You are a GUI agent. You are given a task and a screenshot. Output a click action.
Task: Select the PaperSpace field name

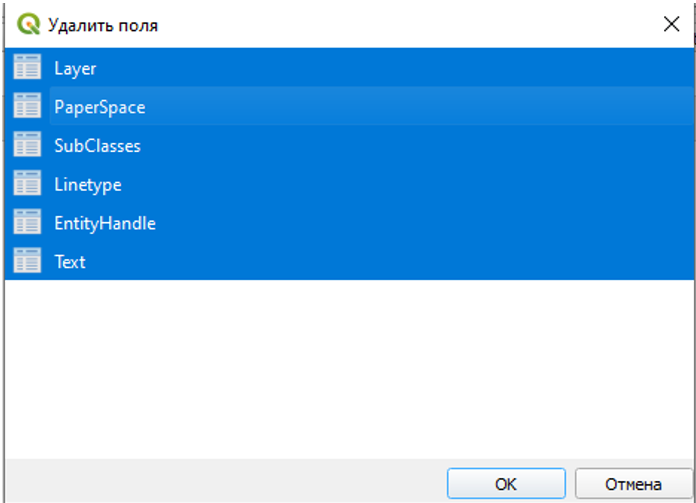pyautogui.click(x=100, y=107)
